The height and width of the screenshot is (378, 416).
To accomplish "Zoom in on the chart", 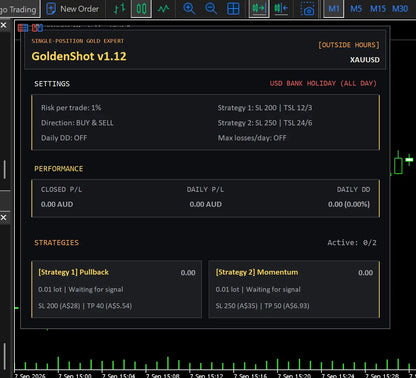I will (x=189, y=9).
